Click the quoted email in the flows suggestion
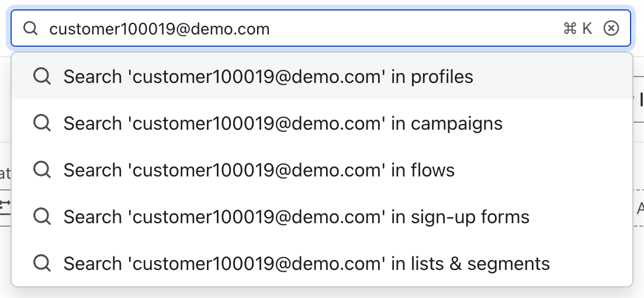The height and width of the screenshot is (298, 644). point(257,170)
